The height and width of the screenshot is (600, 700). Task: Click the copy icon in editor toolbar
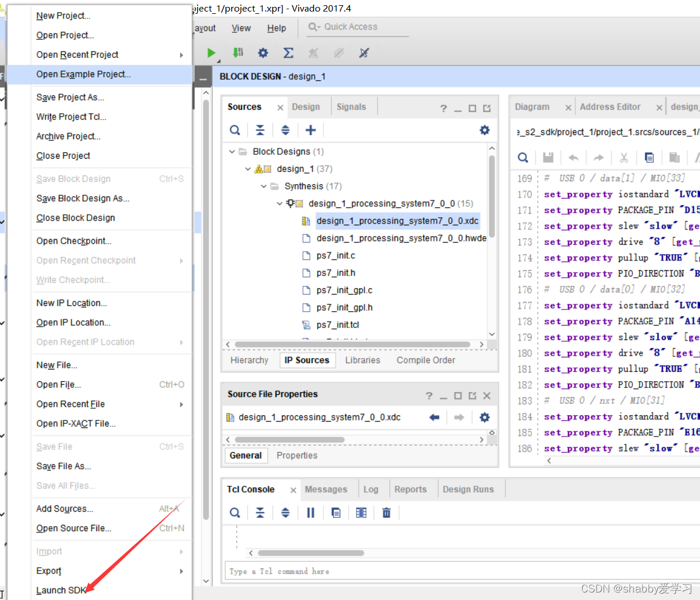(x=649, y=158)
